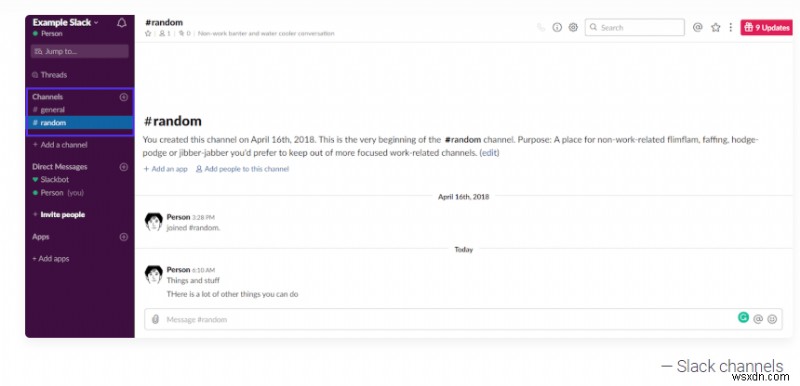Click Person avatar on Things and stuff message
The width and height of the screenshot is (800, 386).
coord(154,274)
